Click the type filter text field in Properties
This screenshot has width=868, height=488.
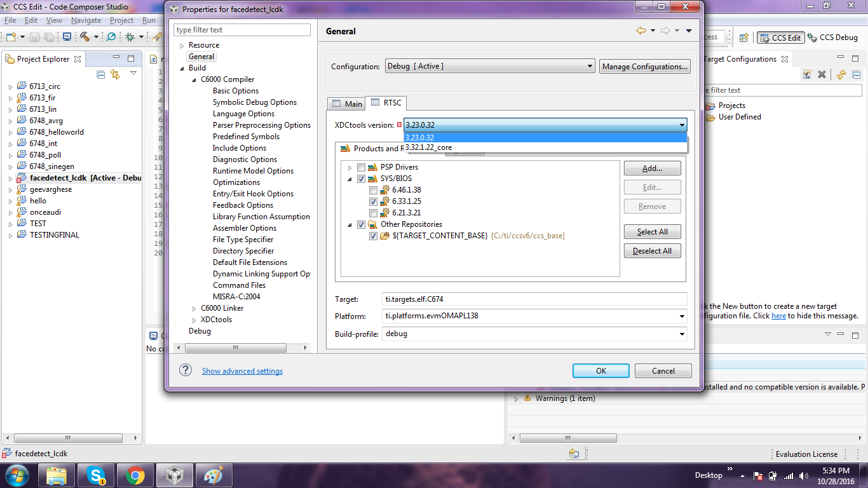(242, 30)
